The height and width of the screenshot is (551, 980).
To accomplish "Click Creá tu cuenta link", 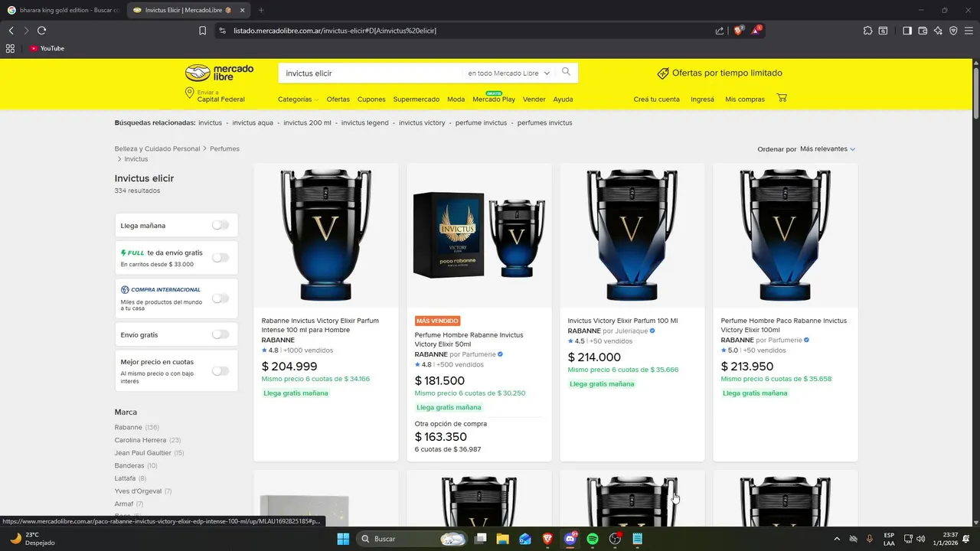I will point(656,99).
